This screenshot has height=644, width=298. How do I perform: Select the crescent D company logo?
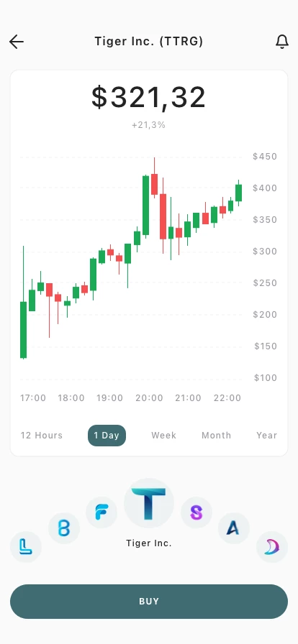click(272, 547)
